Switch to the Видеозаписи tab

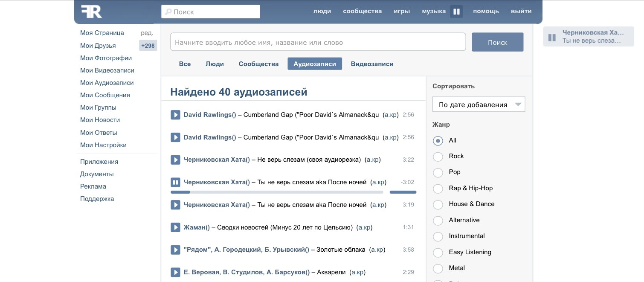(x=372, y=64)
